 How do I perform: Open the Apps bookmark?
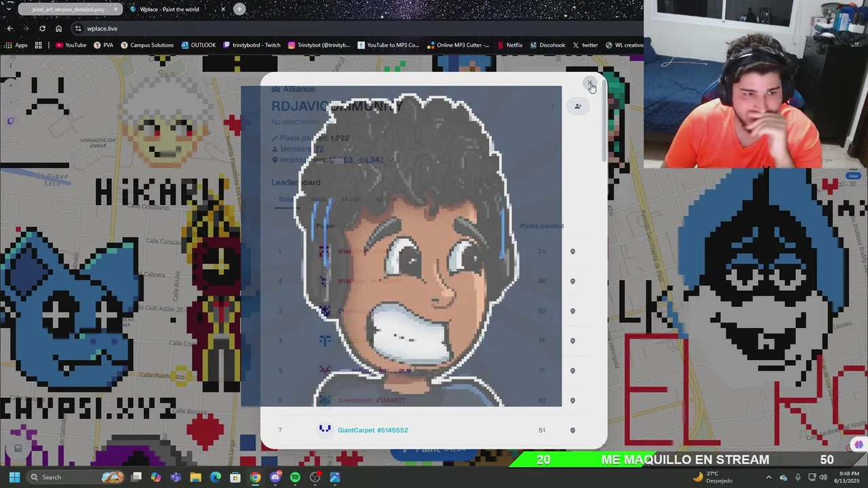[x=16, y=45]
